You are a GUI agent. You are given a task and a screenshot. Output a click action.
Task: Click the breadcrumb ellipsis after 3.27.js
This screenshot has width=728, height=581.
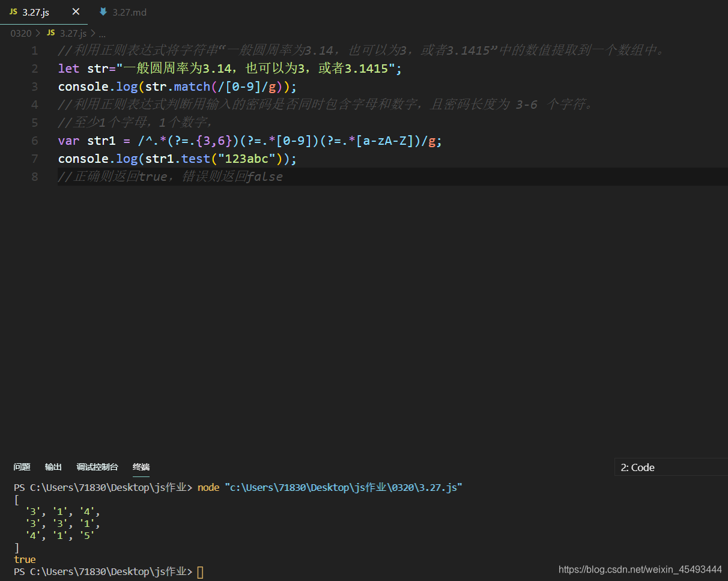tap(102, 34)
